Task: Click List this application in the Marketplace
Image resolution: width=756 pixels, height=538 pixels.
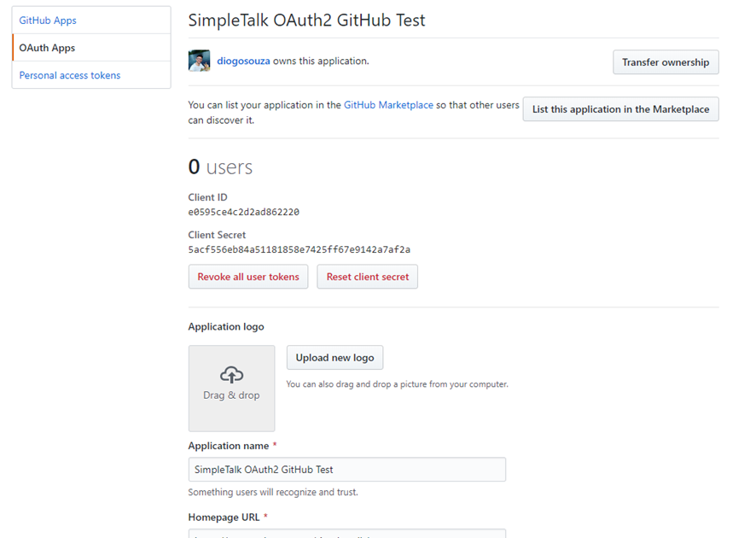Action: (621, 109)
